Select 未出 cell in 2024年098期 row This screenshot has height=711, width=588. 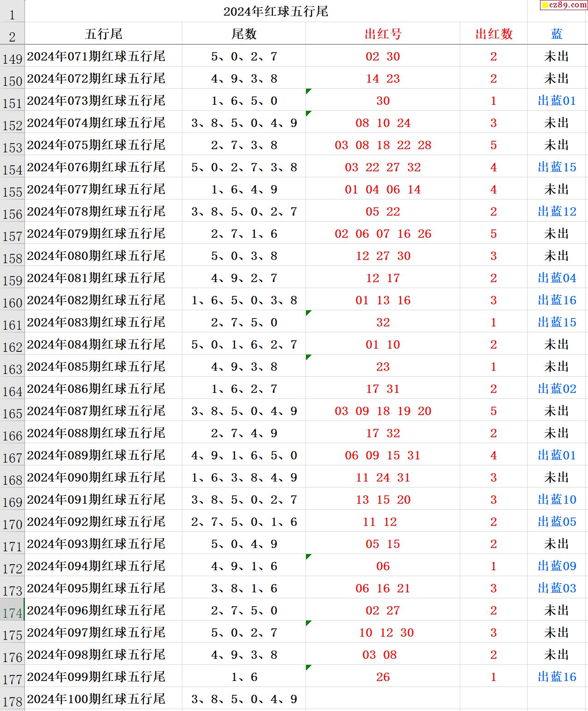[x=557, y=654]
